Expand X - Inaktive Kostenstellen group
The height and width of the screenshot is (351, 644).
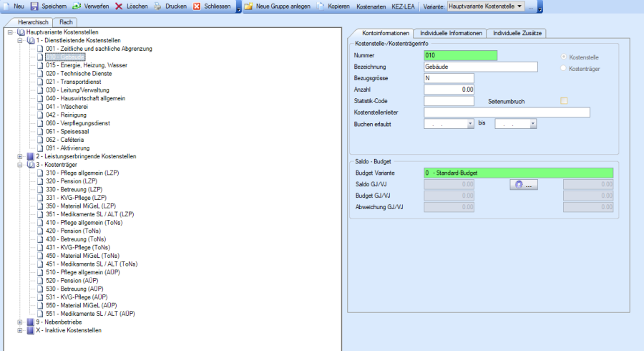pos(20,330)
